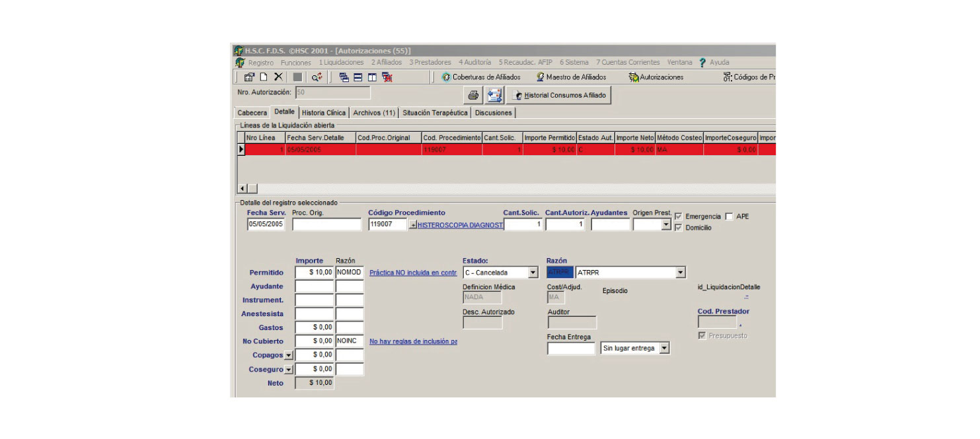The width and height of the screenshot is (980, 439).
Task: Click the Cod. Procedimiento column header
Action: (x=452, y=137)
